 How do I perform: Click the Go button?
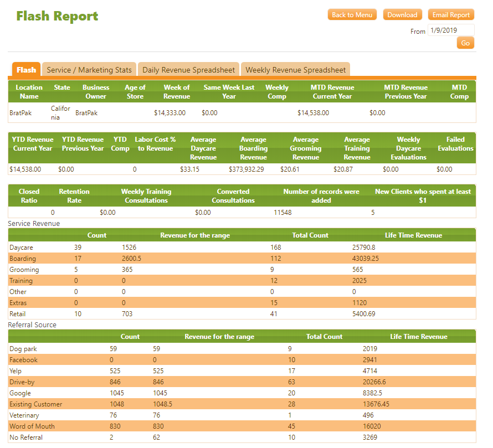465,43
